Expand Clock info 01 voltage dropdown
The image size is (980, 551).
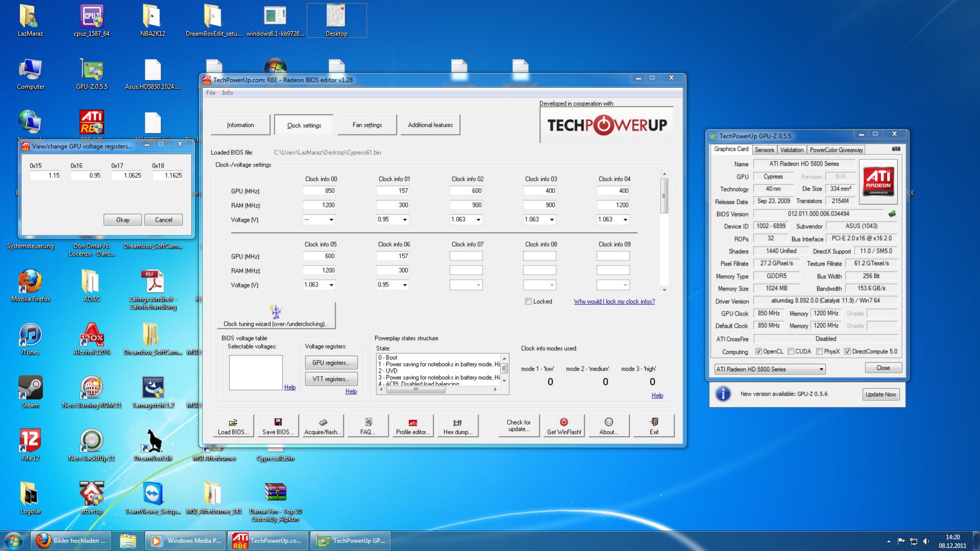point(404,220)
